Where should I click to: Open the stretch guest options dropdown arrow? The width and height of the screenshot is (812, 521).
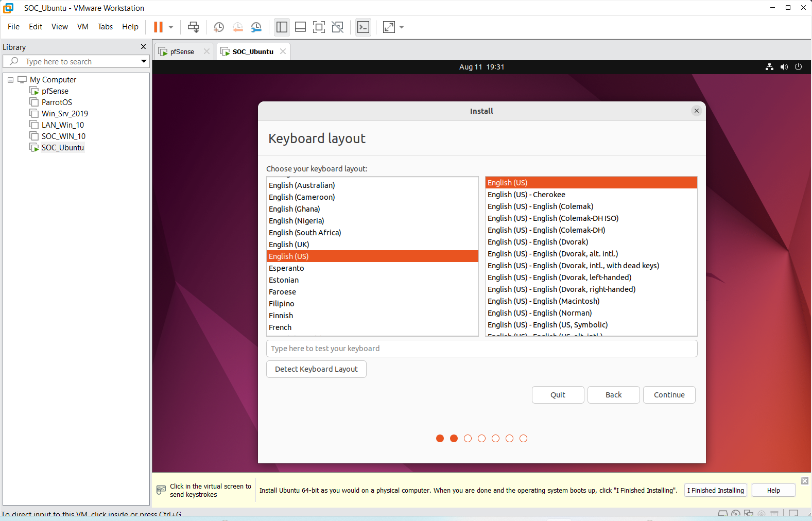click(402, 27)
